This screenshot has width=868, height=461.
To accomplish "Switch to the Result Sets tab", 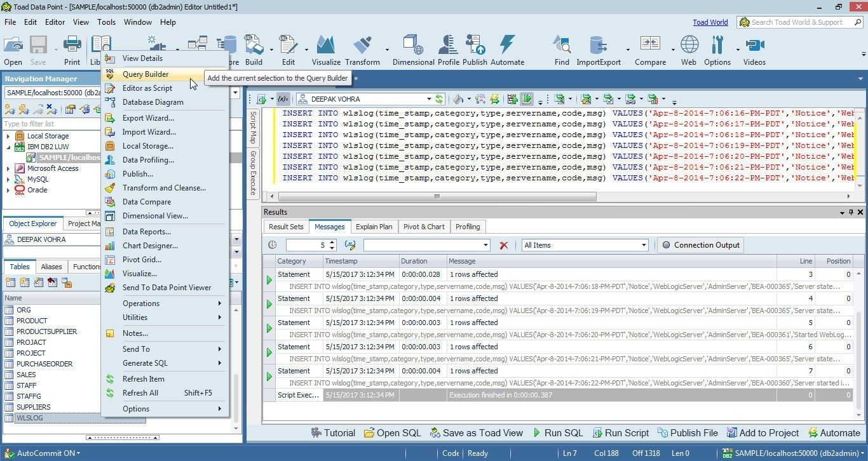I will pos(286,227).
